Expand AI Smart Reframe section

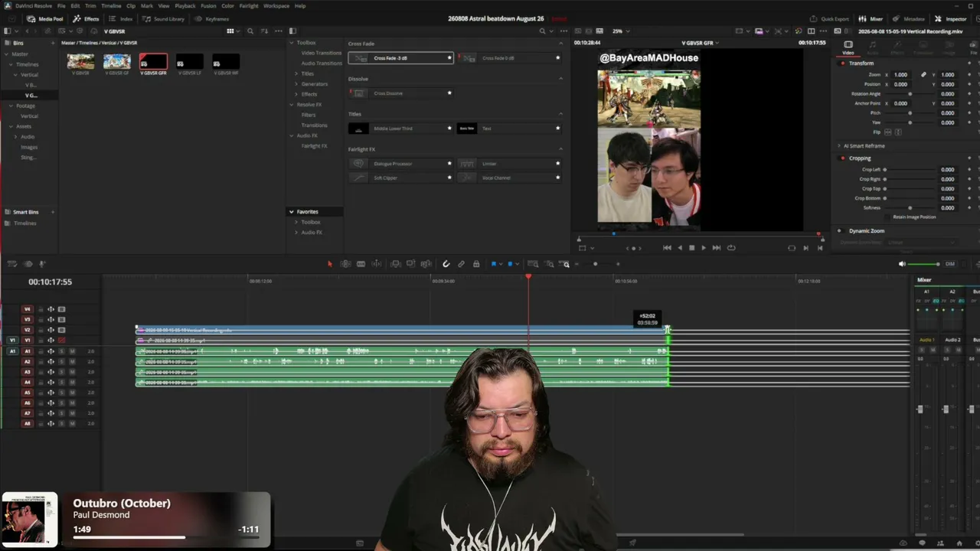pyautogui.click(x=839, y=146)
